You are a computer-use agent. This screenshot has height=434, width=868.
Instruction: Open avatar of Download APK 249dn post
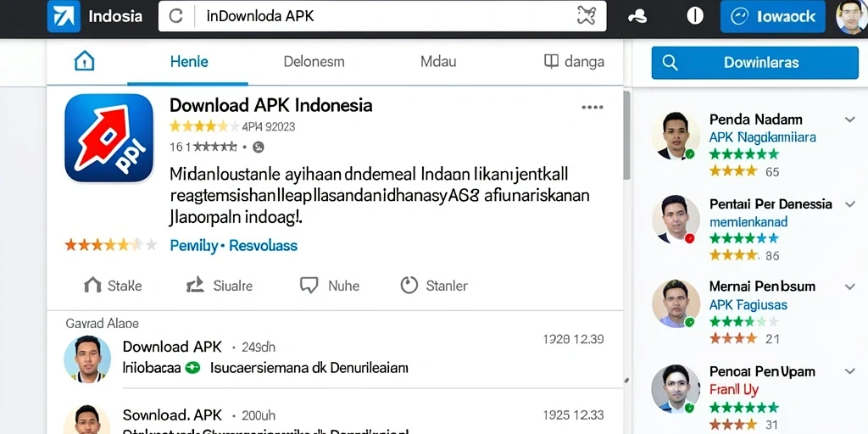(87, 359)
